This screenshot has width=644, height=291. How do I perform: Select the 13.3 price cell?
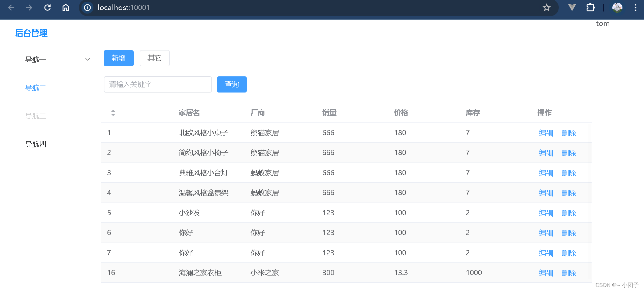(401, 273)
